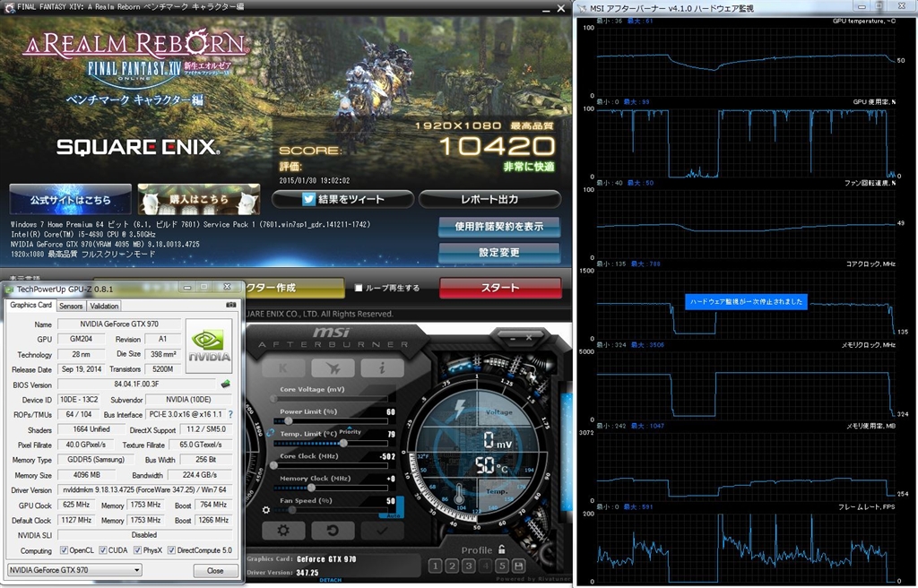Click the Close button in GPU-Z
Image resolution: width=918 pixels, height=588 pixels.
215,570
